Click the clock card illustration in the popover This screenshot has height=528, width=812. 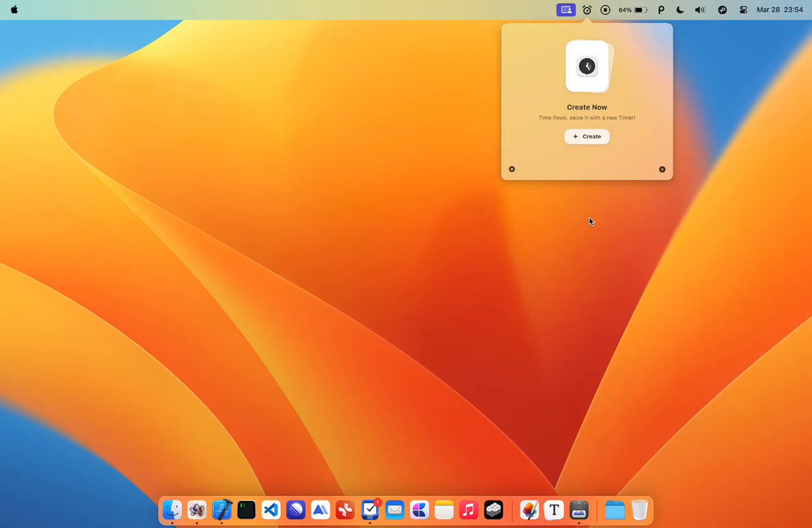pyautogui.click(x=587, y=66)
